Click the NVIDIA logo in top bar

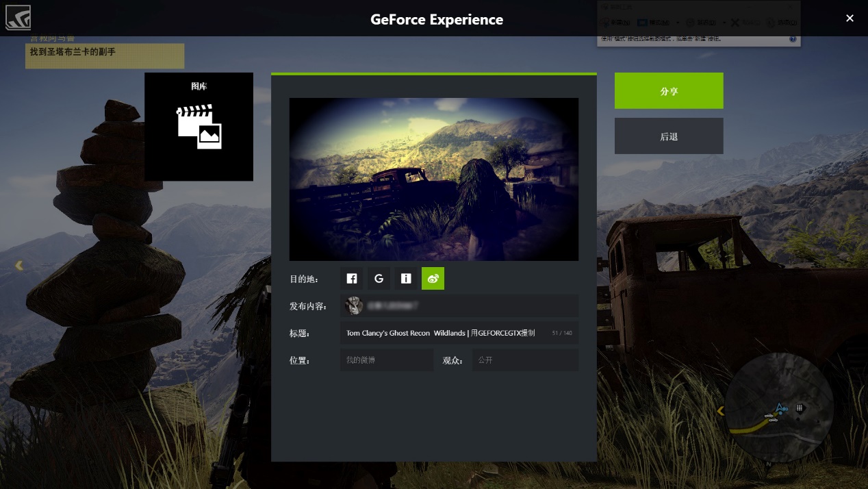(x=18, y=18)
